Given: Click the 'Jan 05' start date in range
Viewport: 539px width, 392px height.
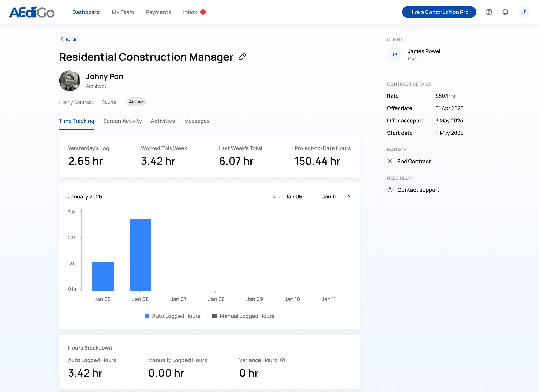Looking at the screenshot, I should pyautogui.click(x=294, y=197).
